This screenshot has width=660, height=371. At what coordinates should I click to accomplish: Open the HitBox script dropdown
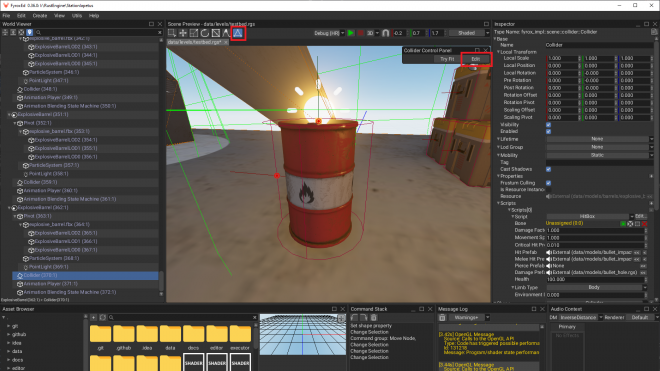click(x=590, y=216)
